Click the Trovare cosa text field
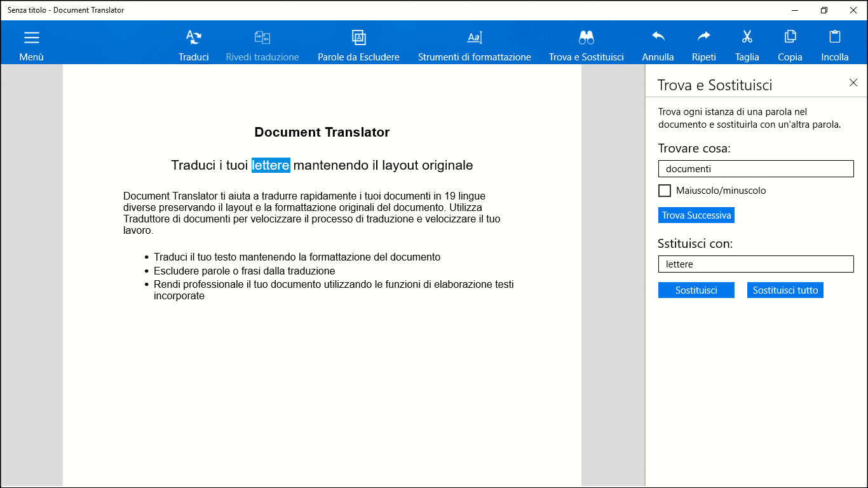This screenshot has height=488, width=868. (x=756, y=169)
